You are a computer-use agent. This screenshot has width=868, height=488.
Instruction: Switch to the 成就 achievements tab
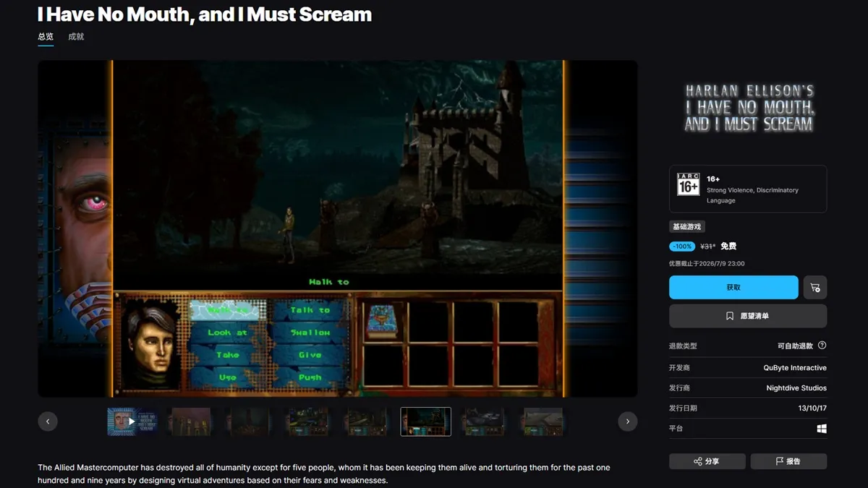76,36
